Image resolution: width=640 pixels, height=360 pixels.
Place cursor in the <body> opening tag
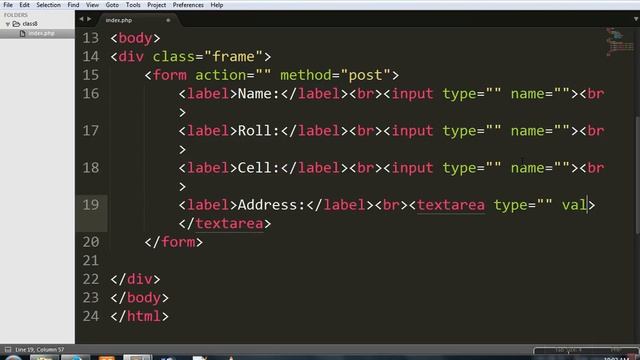pos(135,38)
